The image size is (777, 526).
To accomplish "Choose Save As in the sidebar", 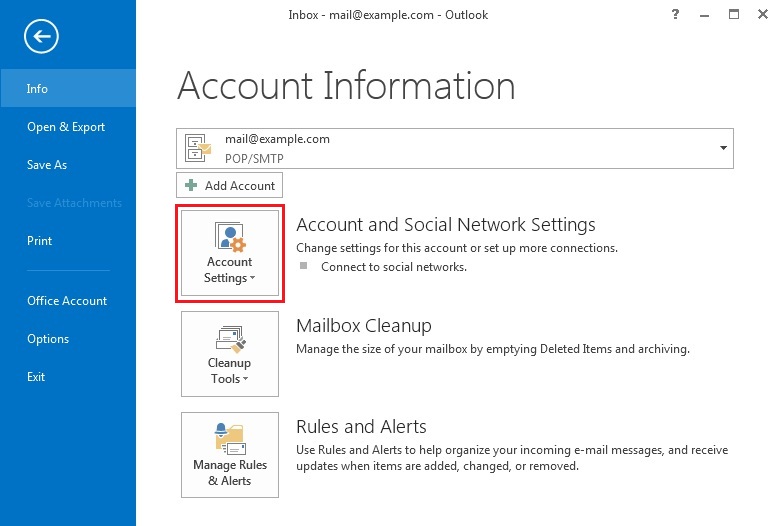I will (47, 165).
